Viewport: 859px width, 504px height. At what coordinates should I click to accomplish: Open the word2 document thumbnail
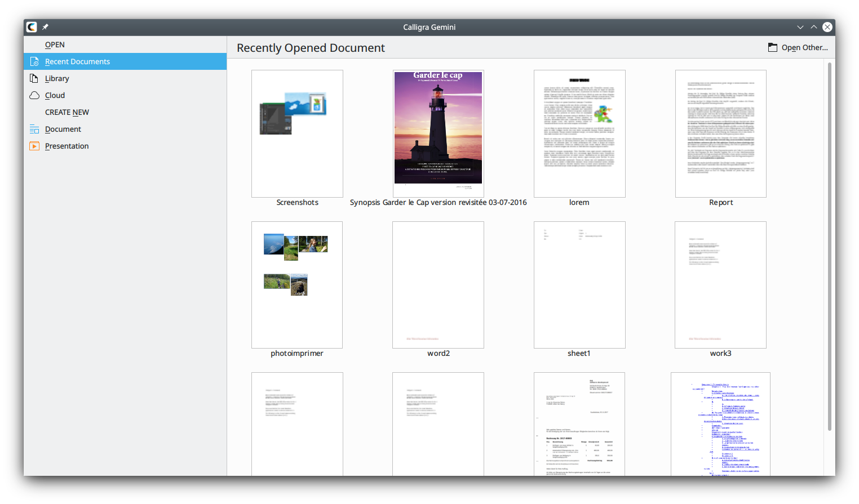[x=438, y=284]
